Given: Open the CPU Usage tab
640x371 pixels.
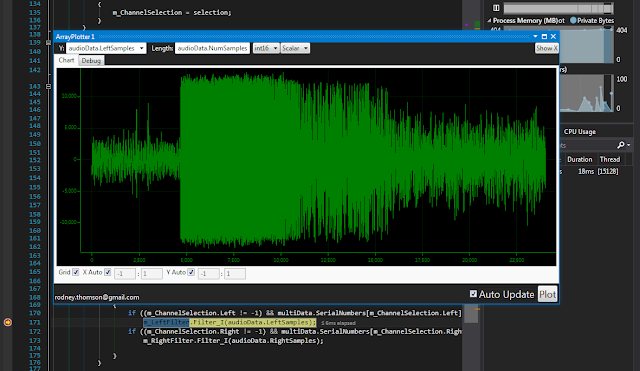Looking at the screenshot, I should click(x=580, y=132).
